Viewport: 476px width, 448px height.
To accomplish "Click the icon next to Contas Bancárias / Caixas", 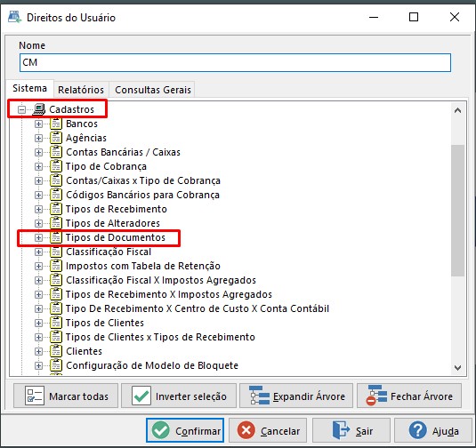I will (56, 152).
